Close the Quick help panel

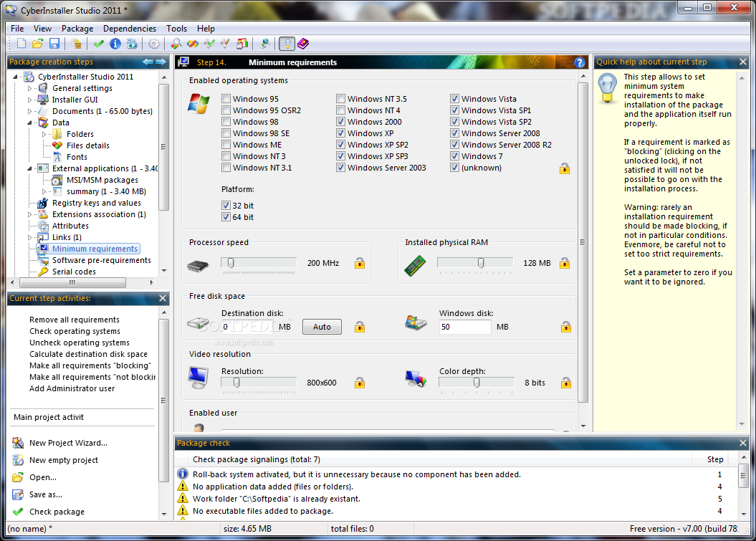pos(743,62)
